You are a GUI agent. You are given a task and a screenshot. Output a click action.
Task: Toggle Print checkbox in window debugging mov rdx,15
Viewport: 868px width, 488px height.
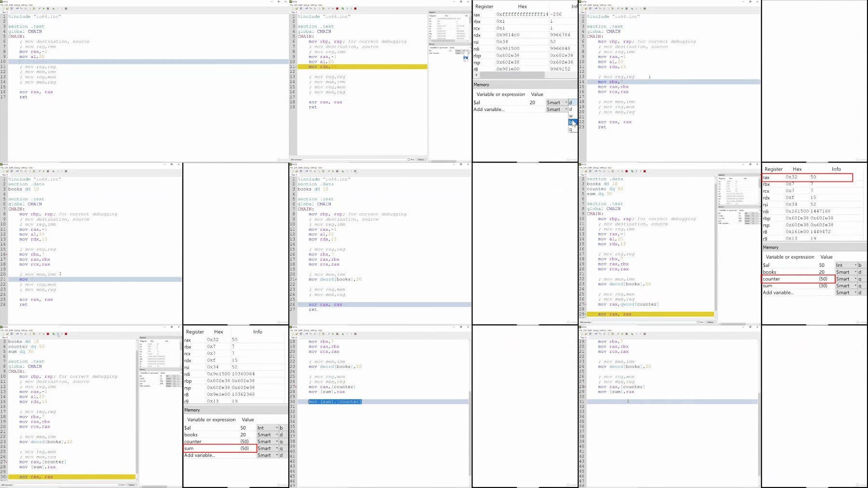click(x=409, y=159)
